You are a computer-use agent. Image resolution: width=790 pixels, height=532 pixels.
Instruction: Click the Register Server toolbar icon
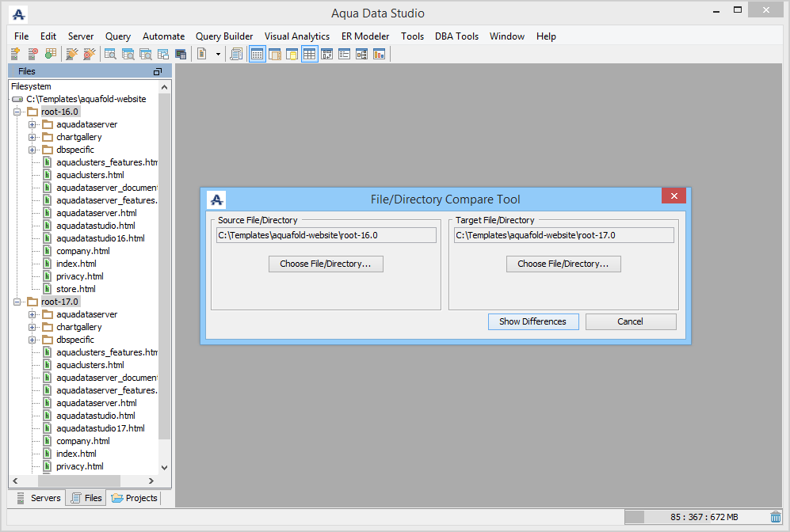[15, 54]
